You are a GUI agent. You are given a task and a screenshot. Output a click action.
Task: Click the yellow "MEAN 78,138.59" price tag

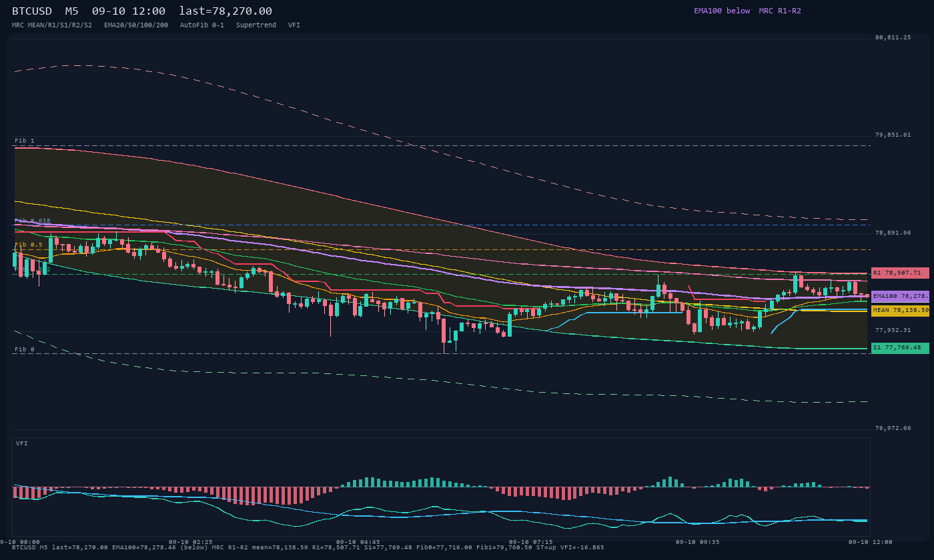pos(900,311)
